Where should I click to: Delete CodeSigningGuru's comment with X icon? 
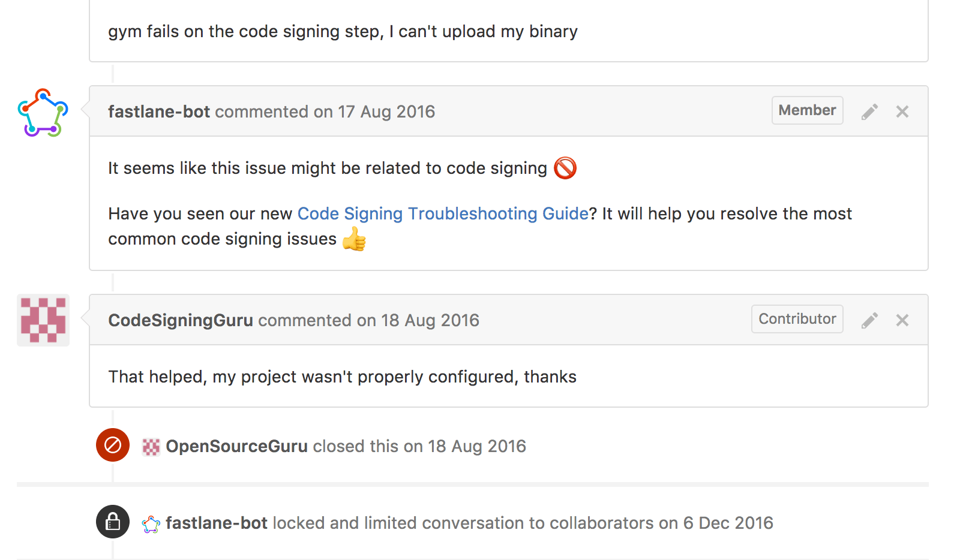(x=902, y=320)
